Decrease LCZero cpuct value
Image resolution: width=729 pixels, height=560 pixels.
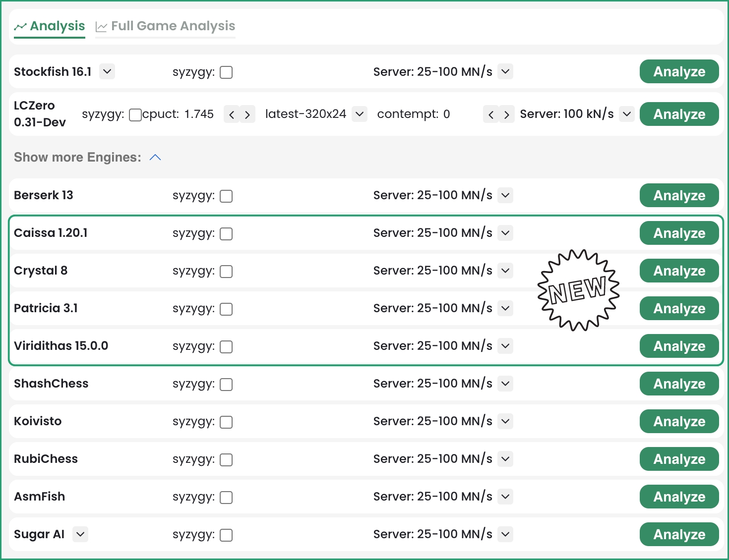(232, 115)
